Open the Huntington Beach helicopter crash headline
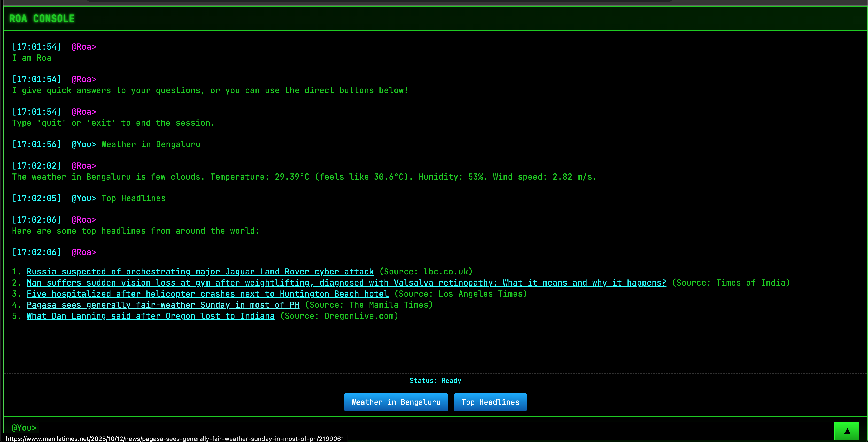The image size is (868, 442). pos(207,294)
